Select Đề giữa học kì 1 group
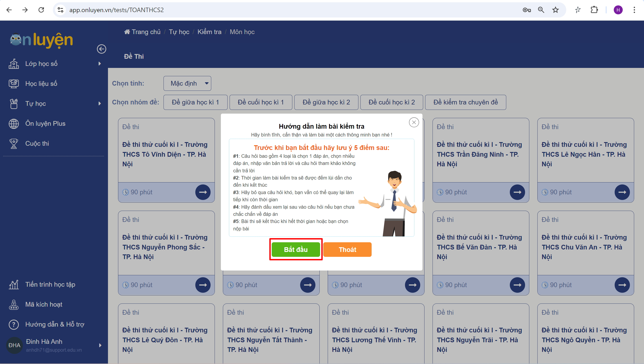 tap(195, 102)
